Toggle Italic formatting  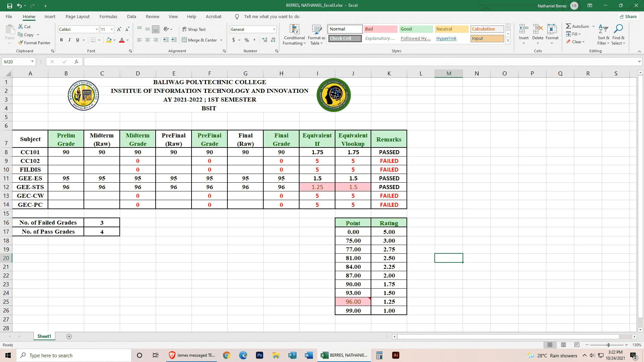pos(69,40)
